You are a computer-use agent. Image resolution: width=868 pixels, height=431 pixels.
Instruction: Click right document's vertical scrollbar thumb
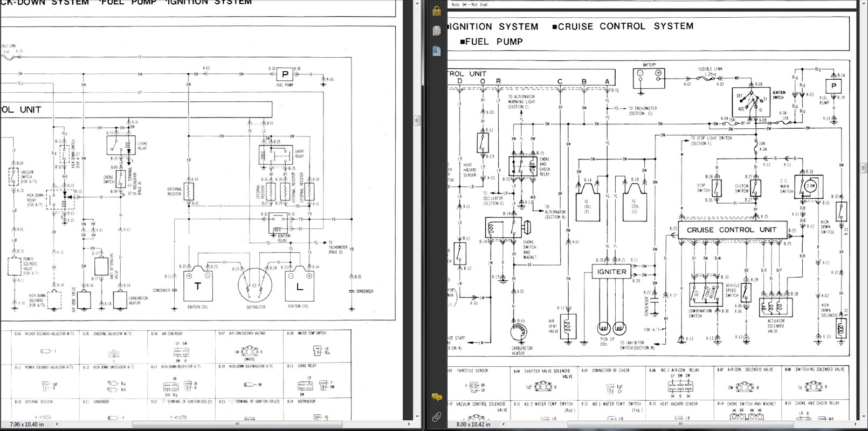pos(863,168)
